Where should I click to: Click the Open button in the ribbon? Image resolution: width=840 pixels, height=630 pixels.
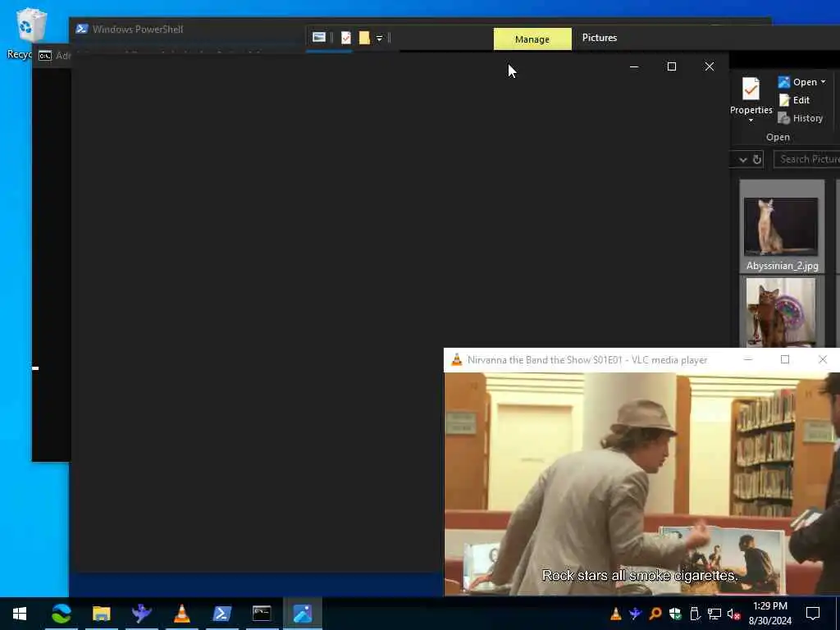point(797,82)
